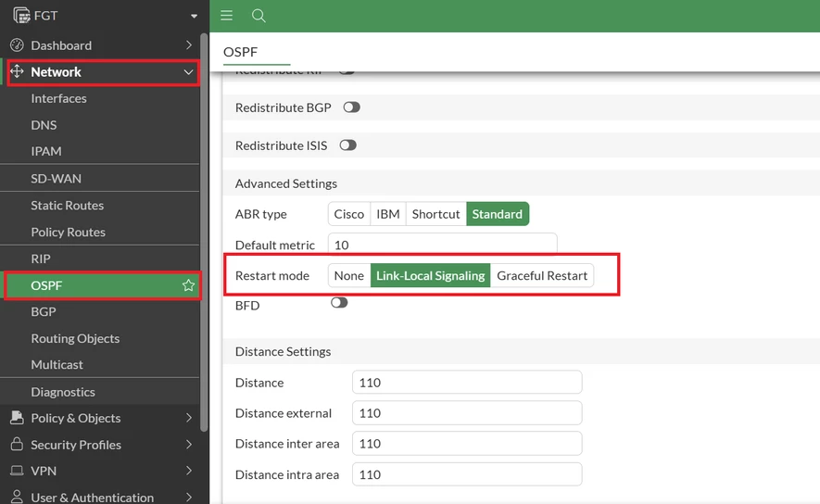Collapse the Network section chevron
Image resolution: width=820 pixels, height=504 pixels.
188,72
